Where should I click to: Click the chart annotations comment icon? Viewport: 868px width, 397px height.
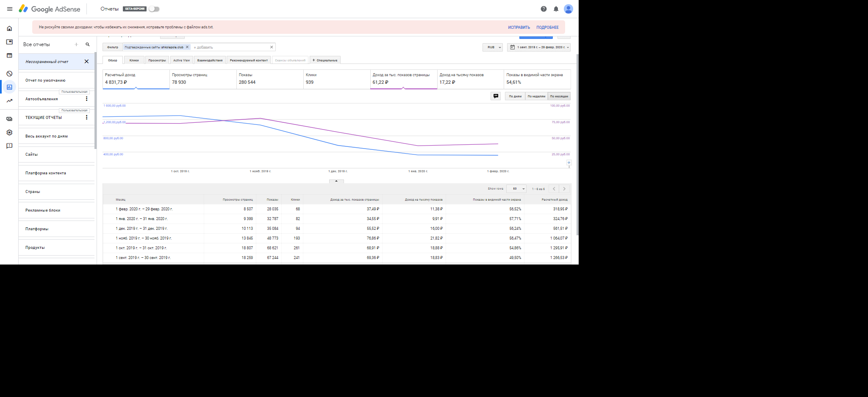click(496, 96)
